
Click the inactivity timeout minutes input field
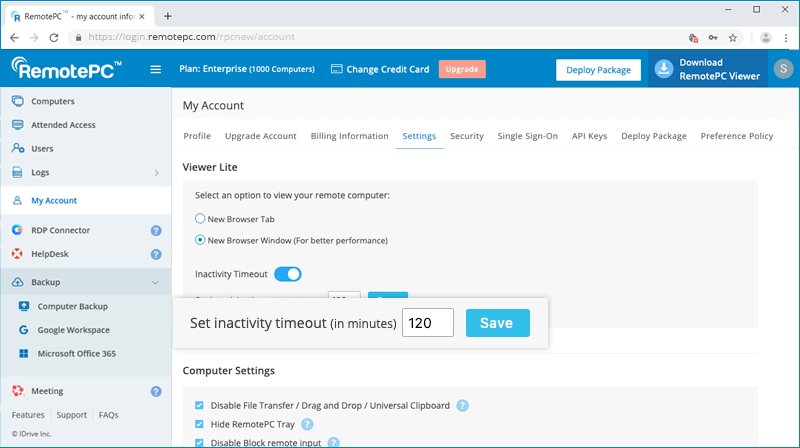click(428, 323)
